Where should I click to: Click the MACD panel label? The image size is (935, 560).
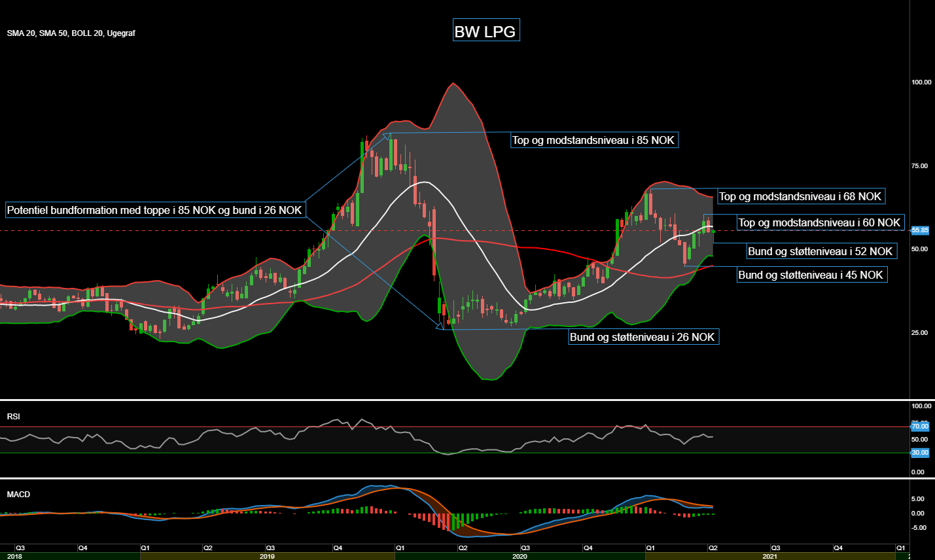(18, 495)
